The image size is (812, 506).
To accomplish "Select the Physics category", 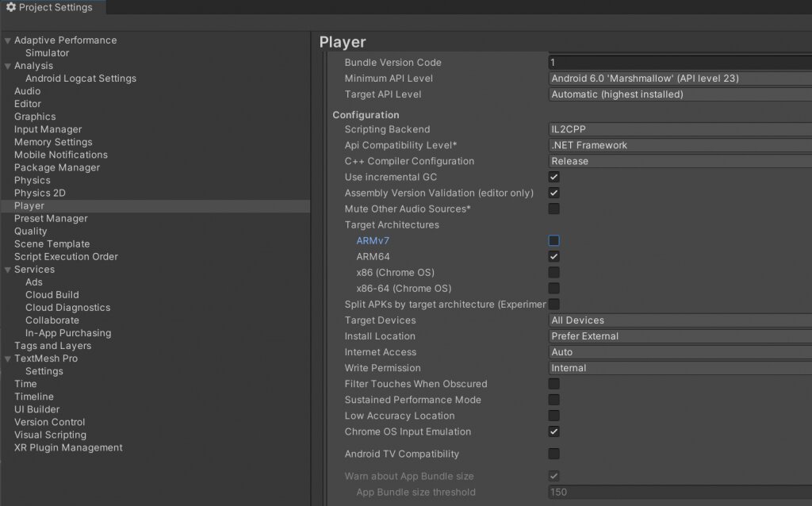I will pyautogui.click(x=32, y=180).
